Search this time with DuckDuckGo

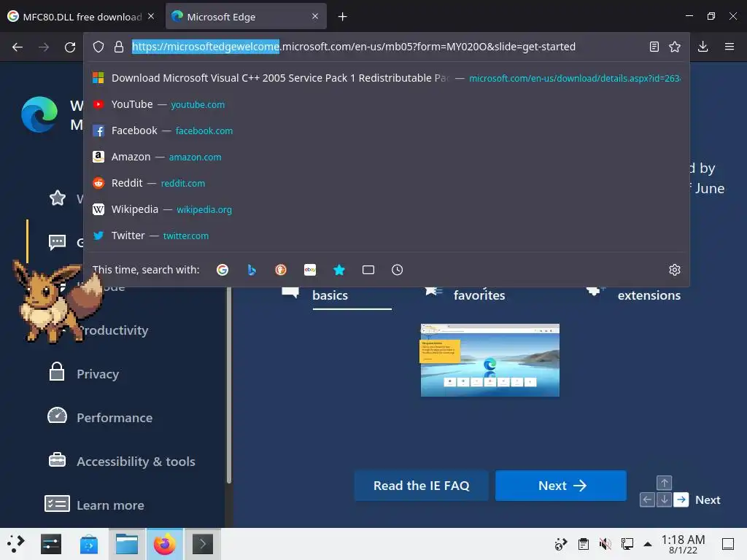tap(281, 270)
